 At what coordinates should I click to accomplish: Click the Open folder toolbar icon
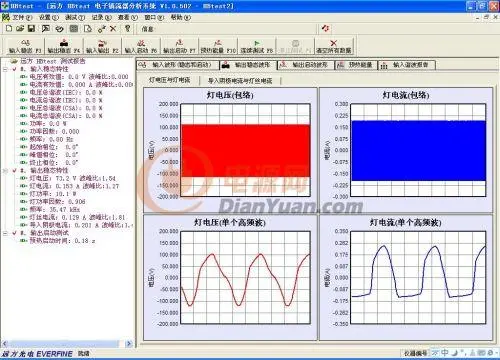point(20,29)
